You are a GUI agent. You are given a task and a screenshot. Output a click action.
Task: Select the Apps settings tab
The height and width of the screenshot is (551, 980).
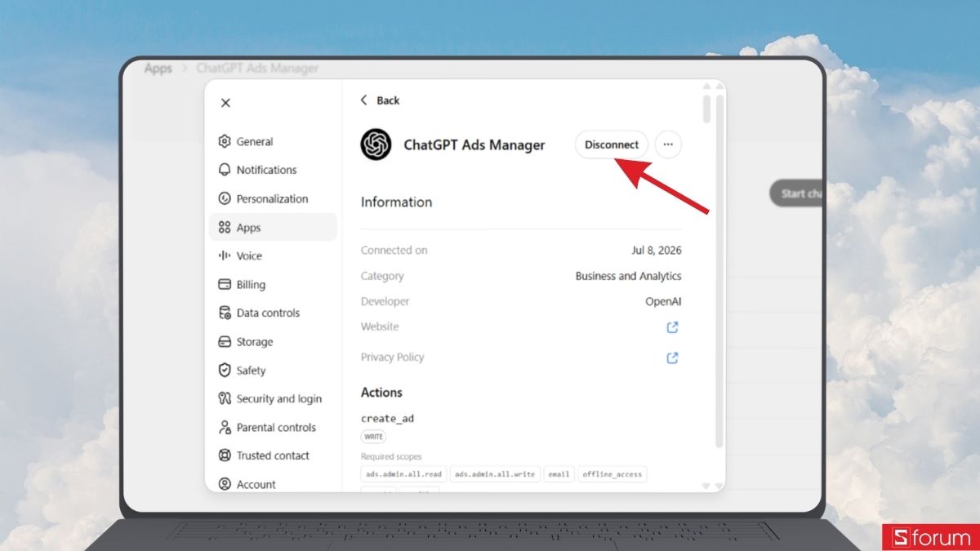point(273,227)
